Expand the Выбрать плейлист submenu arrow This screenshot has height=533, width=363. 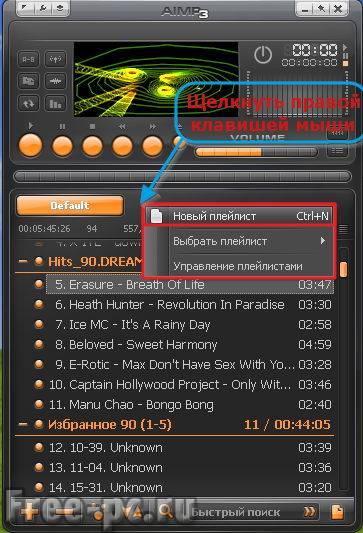[x=323, y=241]
